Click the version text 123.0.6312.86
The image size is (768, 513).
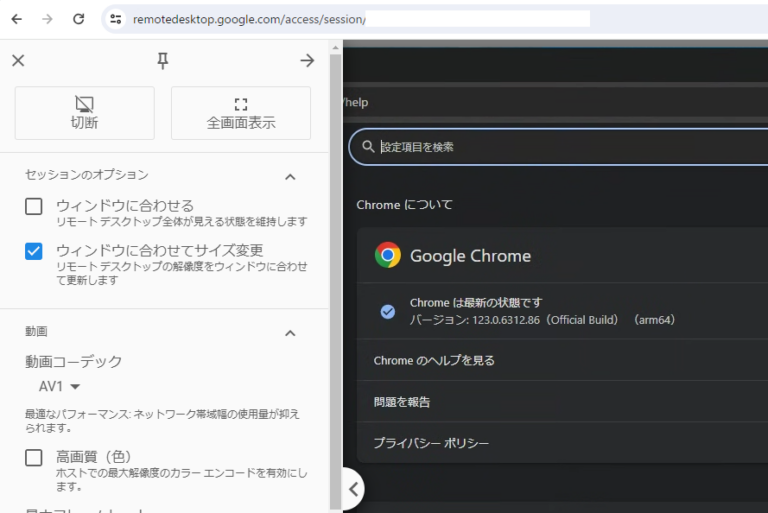(x=506, y=320)
